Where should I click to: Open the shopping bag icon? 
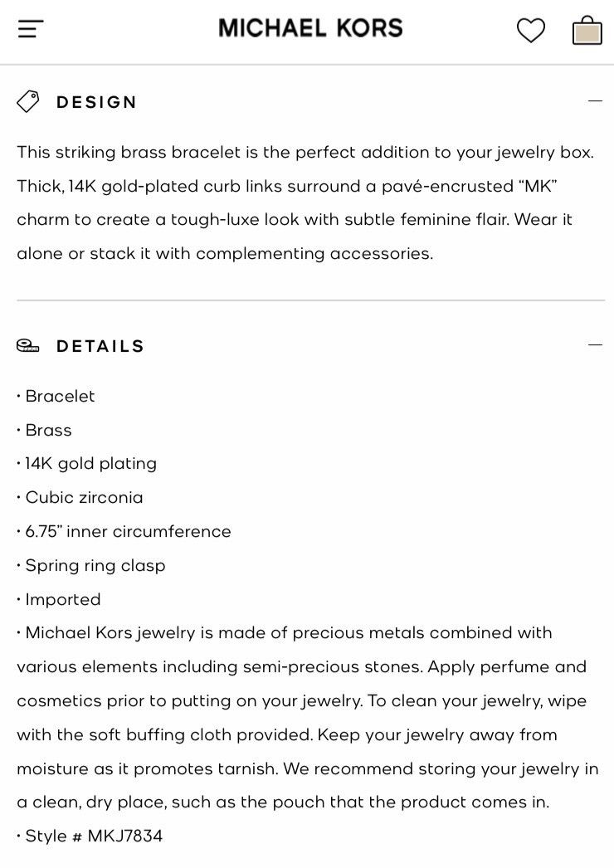click(x=587, y=30)
